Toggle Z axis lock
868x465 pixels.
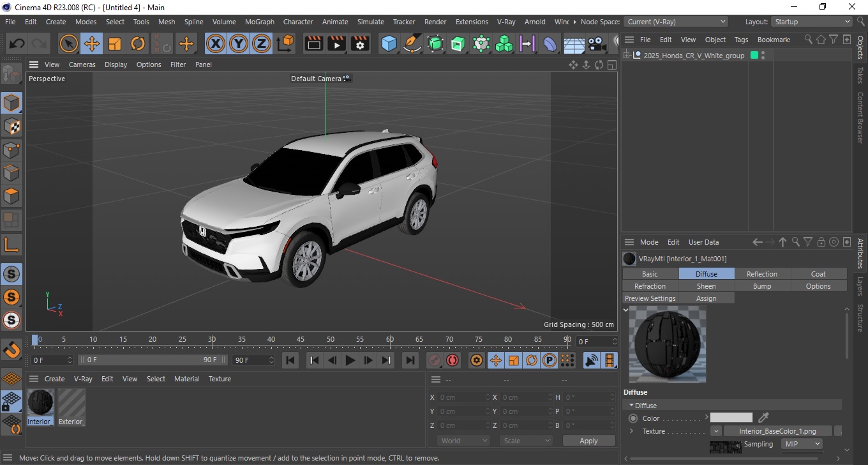coord(261,44)
